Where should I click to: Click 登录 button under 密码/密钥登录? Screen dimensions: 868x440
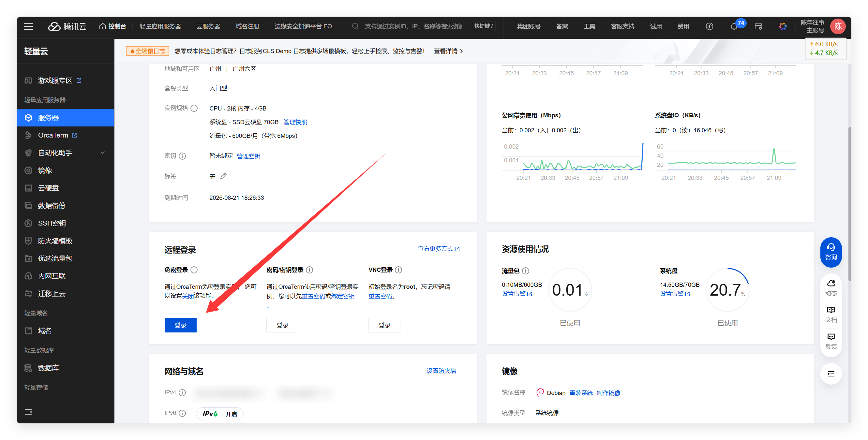point(282,325)
